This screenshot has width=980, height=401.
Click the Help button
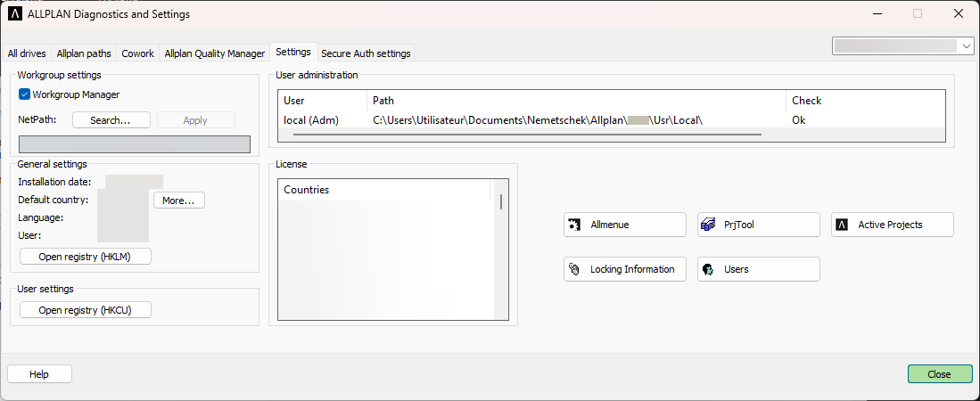39,374
